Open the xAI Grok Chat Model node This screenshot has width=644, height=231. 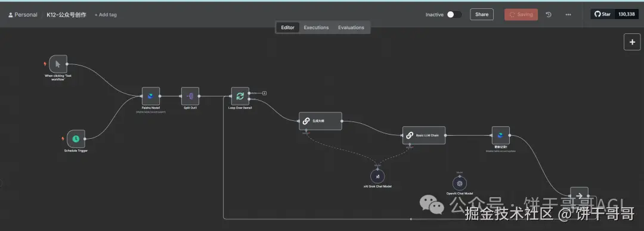pyautogui.click(x=377, y=176)
